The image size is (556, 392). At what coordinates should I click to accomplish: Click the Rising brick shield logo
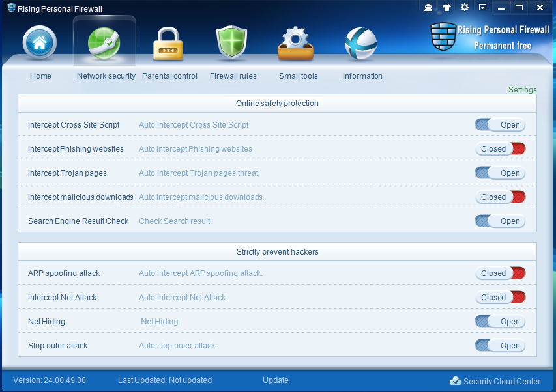pos(443,36)
